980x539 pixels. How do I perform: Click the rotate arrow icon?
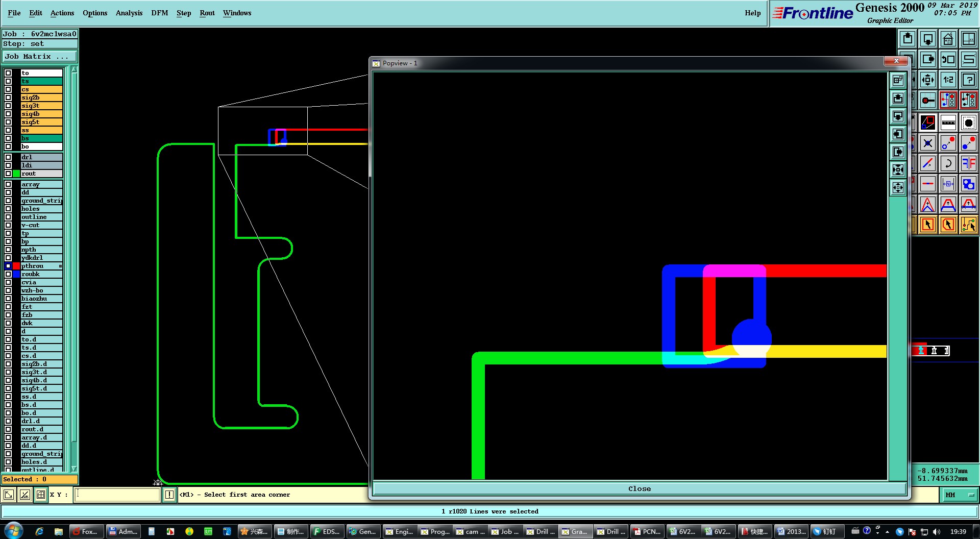coord(948,163)
